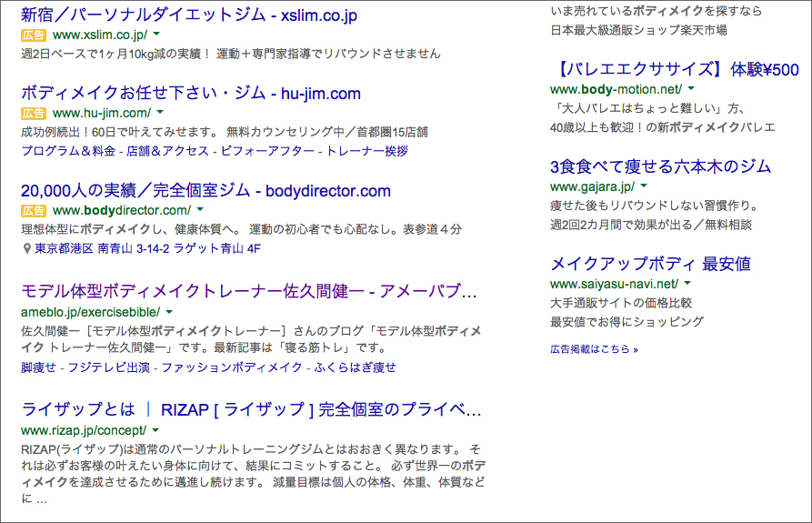Viewport: 812px width, 523px height.
Task: Click the 広告 badge beside www.bodydirector.com
Action: click(x=34, y=210)
